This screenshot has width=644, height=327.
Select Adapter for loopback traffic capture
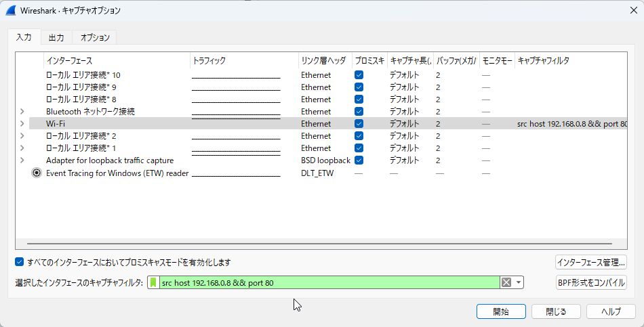pyautogui.click(x=110, y=160)
